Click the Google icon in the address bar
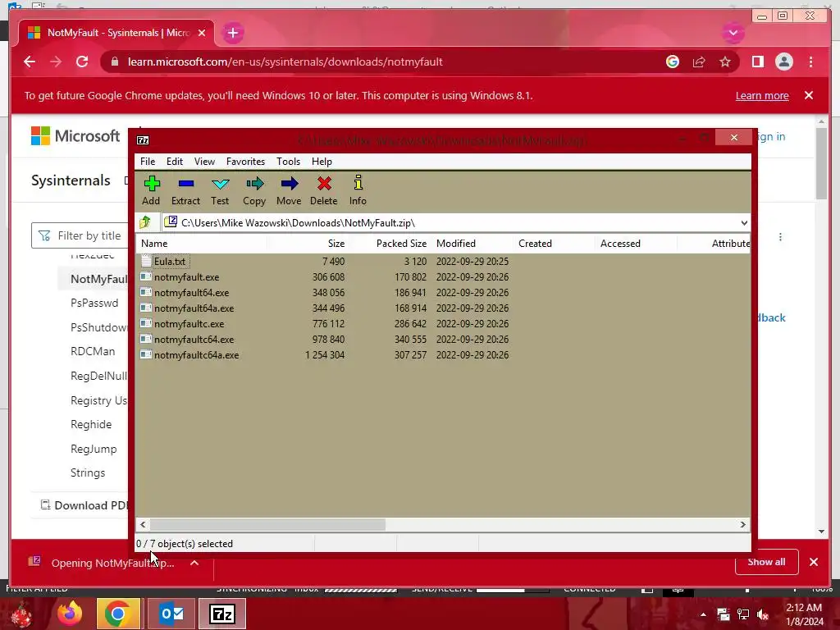Viewport: 840px width, 630px height. click(x=673, y=62)
